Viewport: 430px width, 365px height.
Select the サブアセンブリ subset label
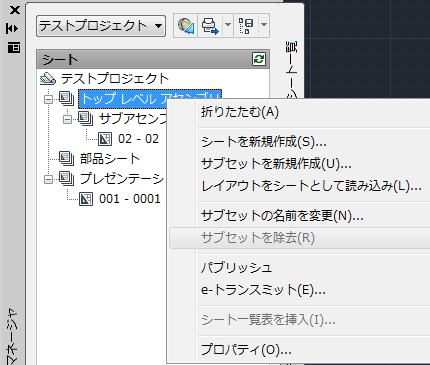click(x=133, y=119)
